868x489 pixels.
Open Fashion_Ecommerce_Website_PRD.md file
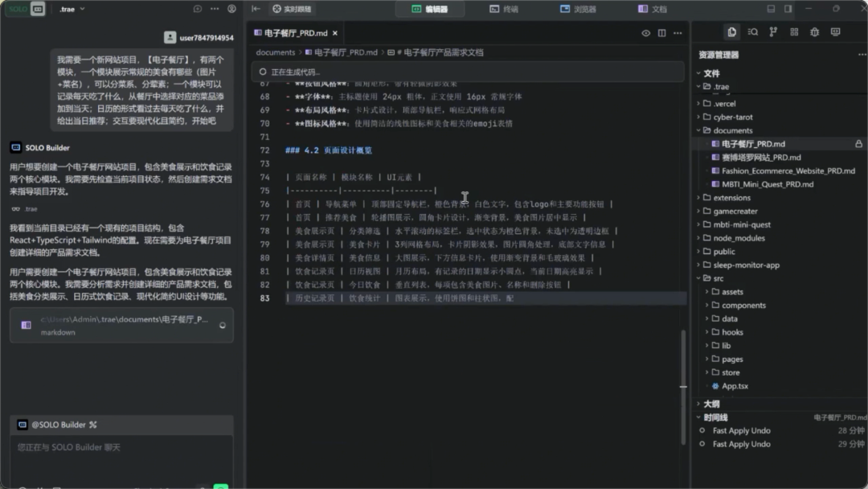point(788,171)
